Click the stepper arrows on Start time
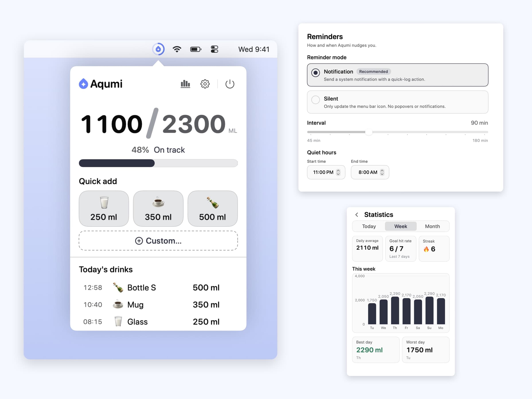 (338, 172)
